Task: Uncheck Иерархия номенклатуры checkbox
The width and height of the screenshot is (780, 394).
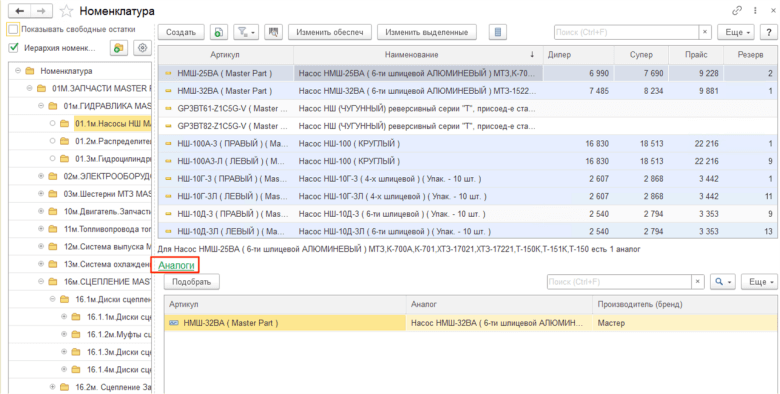Action: (x=13, y=48)
